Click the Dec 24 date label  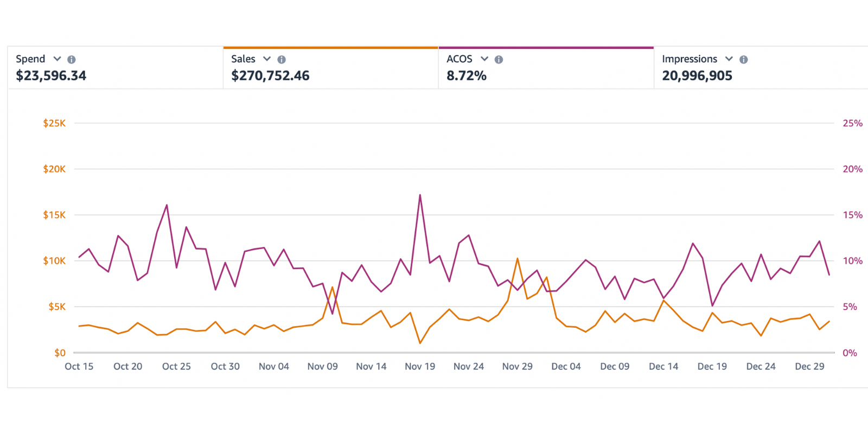point(761,367)
